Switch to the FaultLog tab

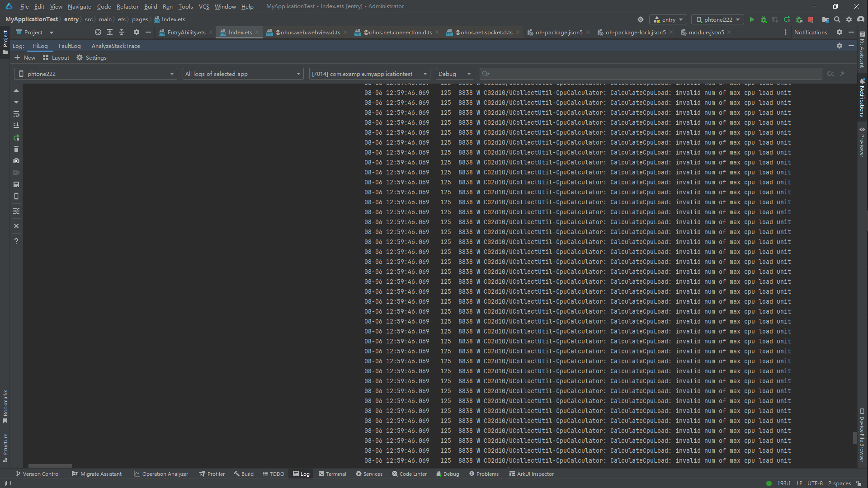coord(70,46)
